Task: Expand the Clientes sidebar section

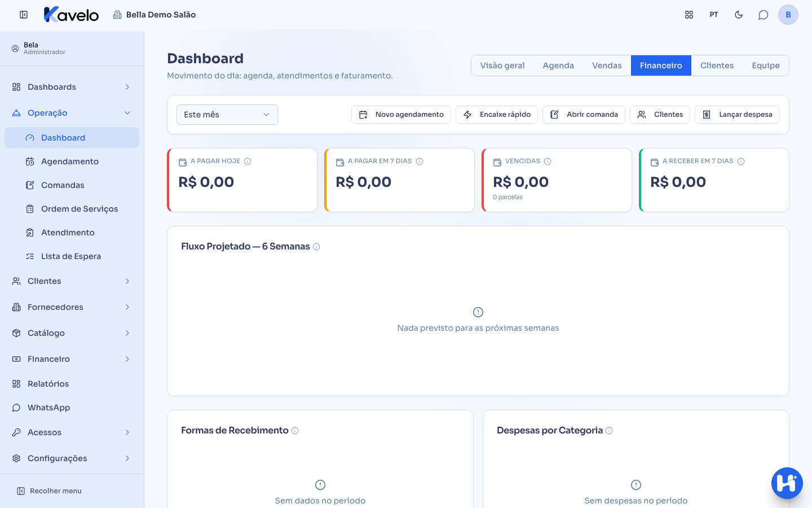Action: pyautogui.click(x=72, y=281)
